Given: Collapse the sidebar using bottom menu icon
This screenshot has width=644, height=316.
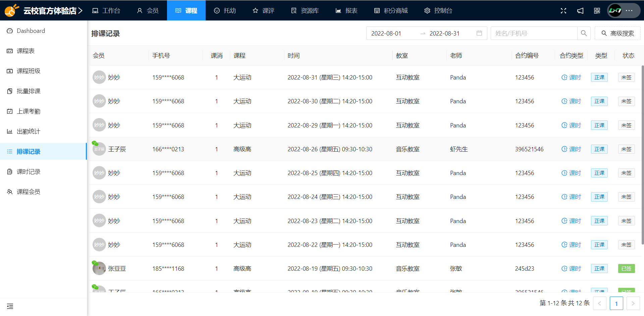Looking at the screenshot, I should point(10,306).
